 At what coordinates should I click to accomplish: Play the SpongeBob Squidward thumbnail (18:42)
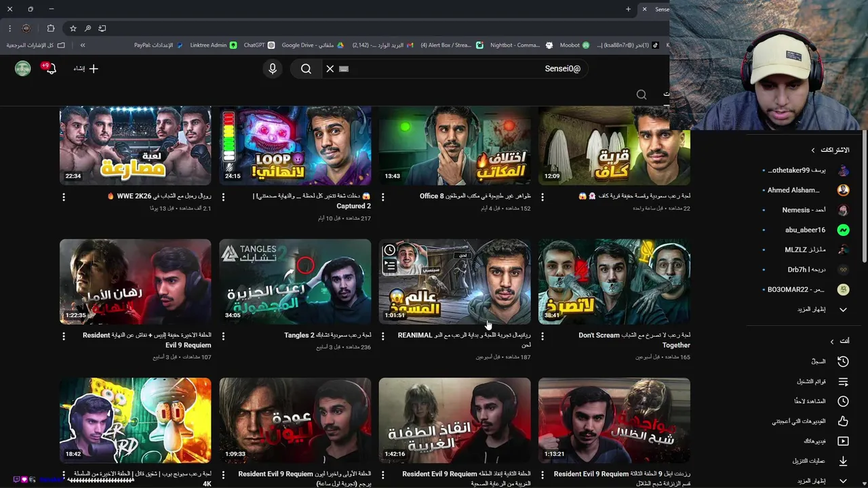(x=135, y=420)
